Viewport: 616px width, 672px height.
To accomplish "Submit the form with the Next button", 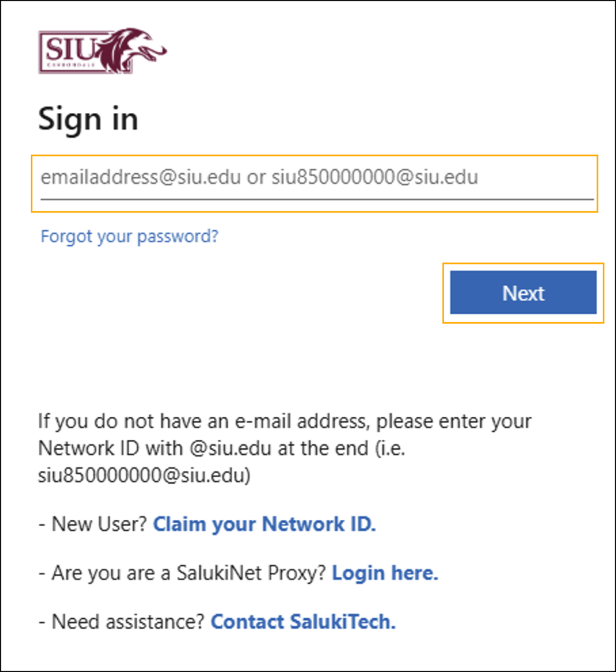I will [524, 293].
